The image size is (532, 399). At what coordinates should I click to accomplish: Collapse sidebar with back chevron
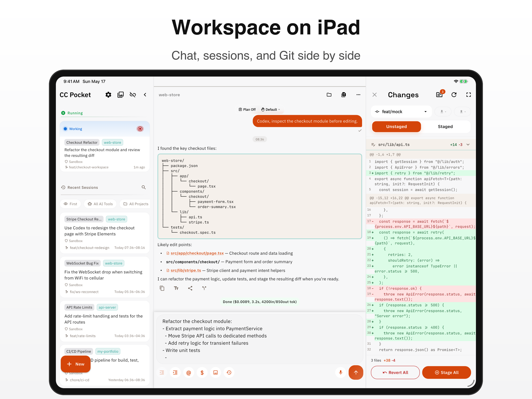145,95
